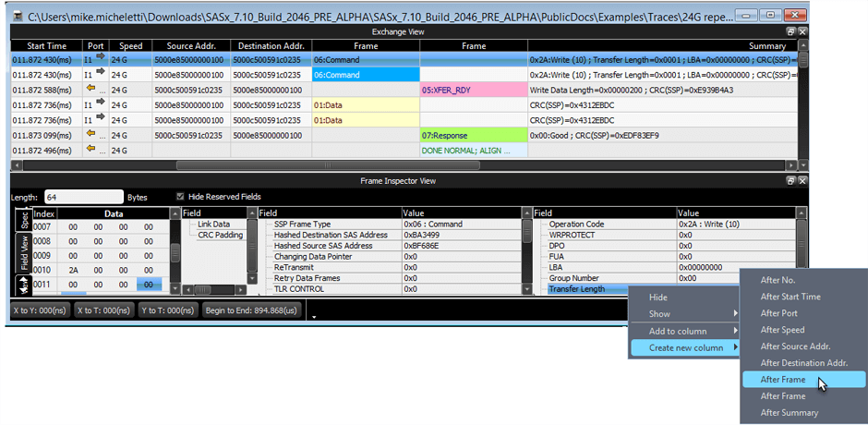Viewport: 868px width, 425px height.
Task: Undock the Frame Inspector View panel
Action: point(790,181)
